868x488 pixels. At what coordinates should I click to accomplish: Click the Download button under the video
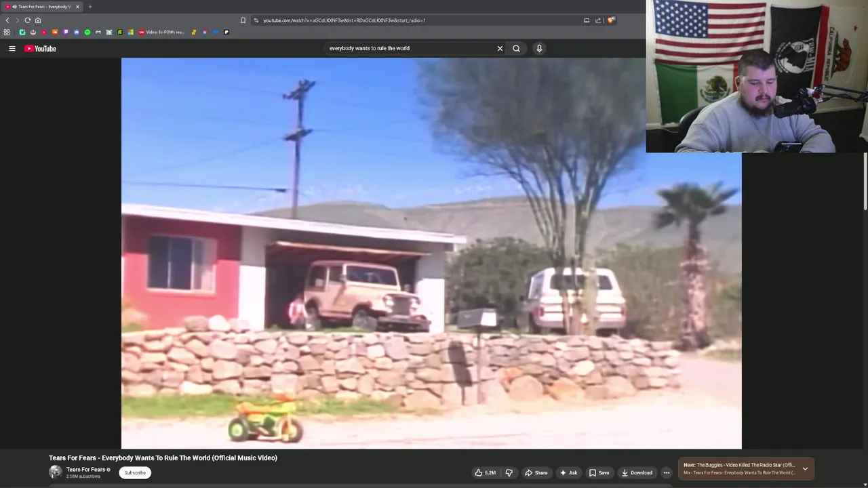coord(637,472)
